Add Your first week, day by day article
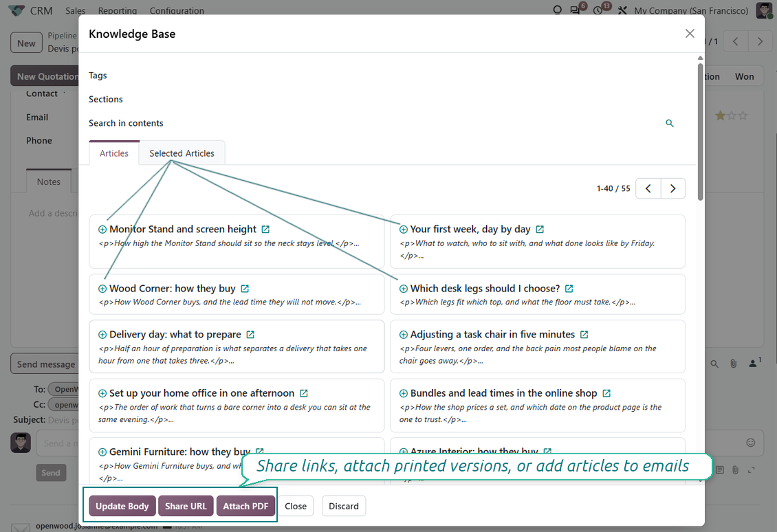 [404, 230]
